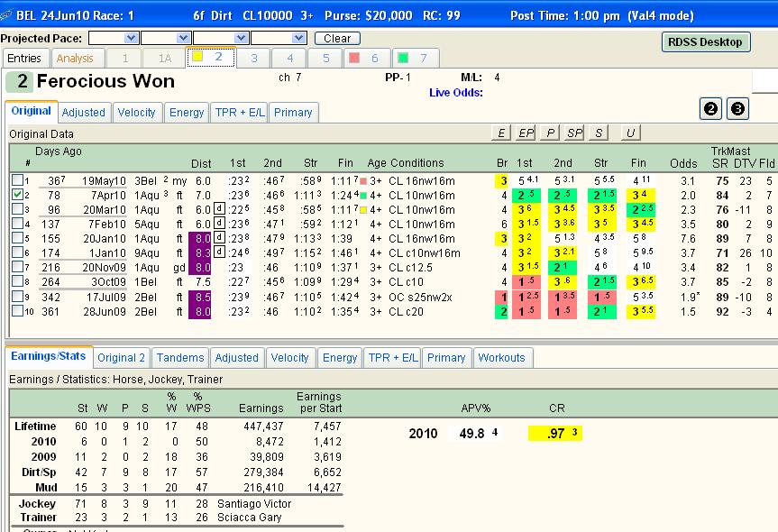
Task: Click the yellow square beside 20Mar10 finish time
Action: 363,210
